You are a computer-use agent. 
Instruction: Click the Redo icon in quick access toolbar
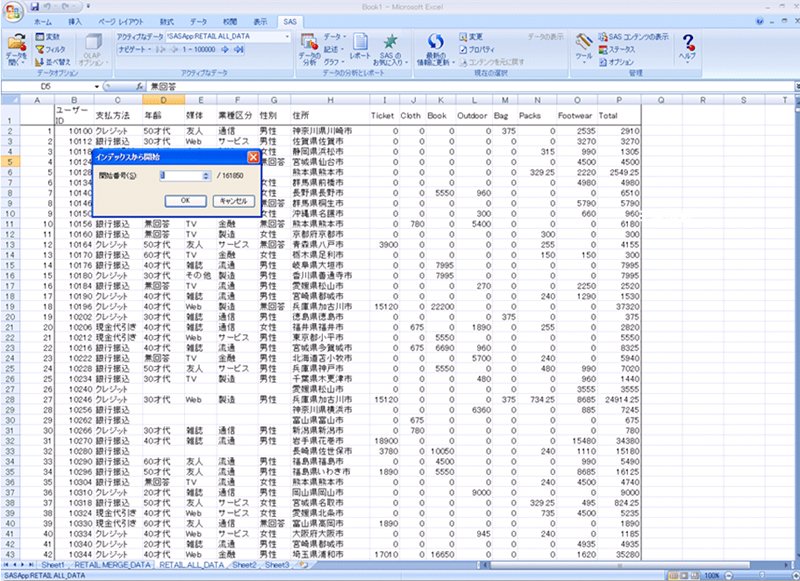[66, 7]
